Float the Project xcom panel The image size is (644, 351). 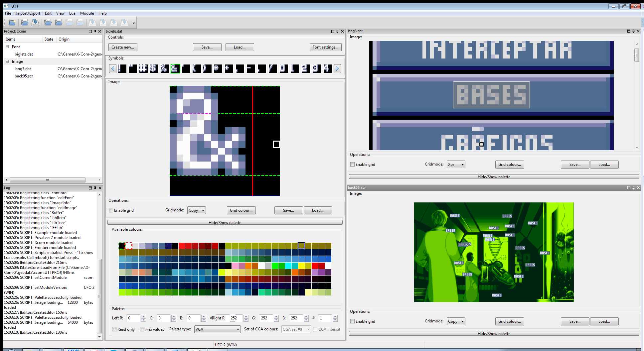pyautogui.click(x=90, y=31)
